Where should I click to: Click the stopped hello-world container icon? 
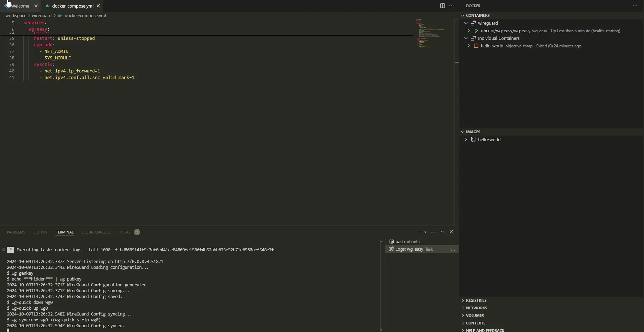tap(476, 46)
